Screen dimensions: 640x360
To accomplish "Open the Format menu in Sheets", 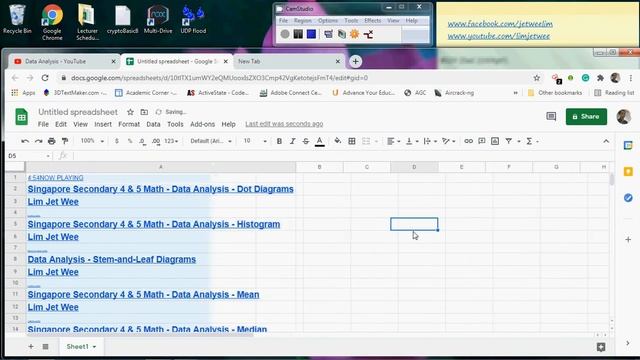I will coord(129,124).
